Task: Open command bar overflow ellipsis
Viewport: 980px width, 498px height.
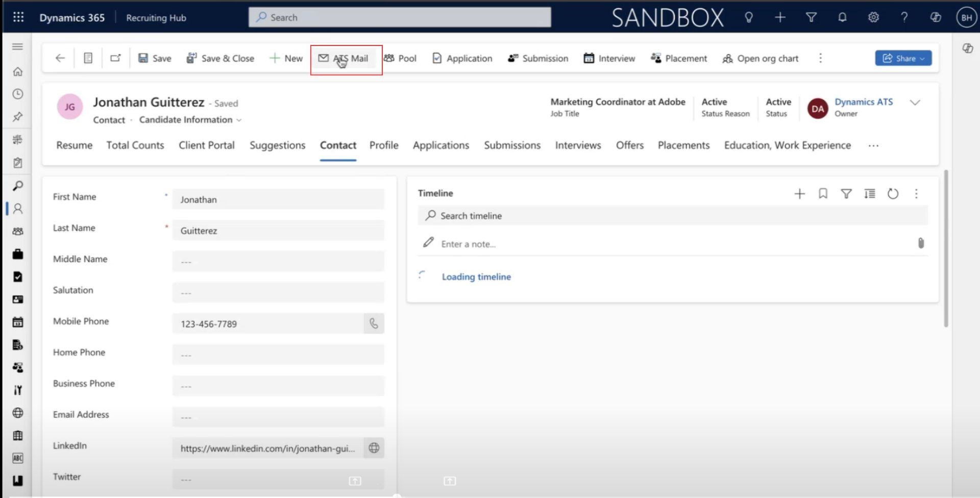Action: tap(820, 58)
